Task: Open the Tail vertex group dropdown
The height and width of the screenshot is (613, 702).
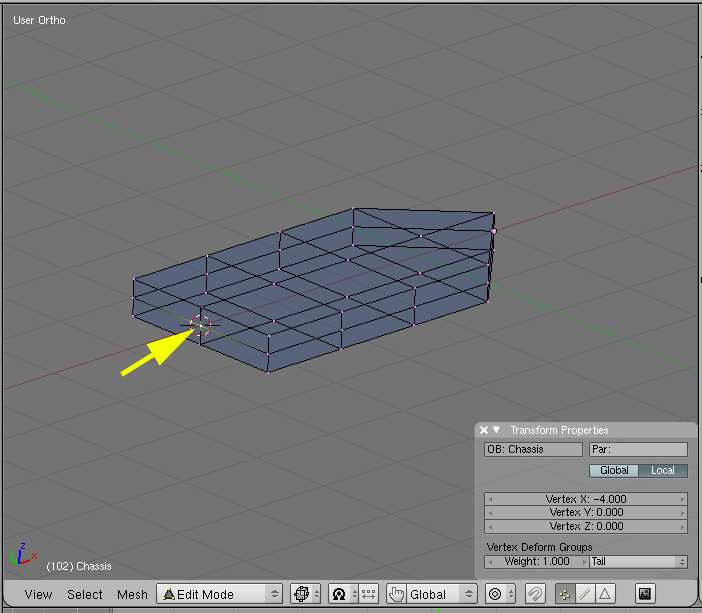Action: click(638, 562)
